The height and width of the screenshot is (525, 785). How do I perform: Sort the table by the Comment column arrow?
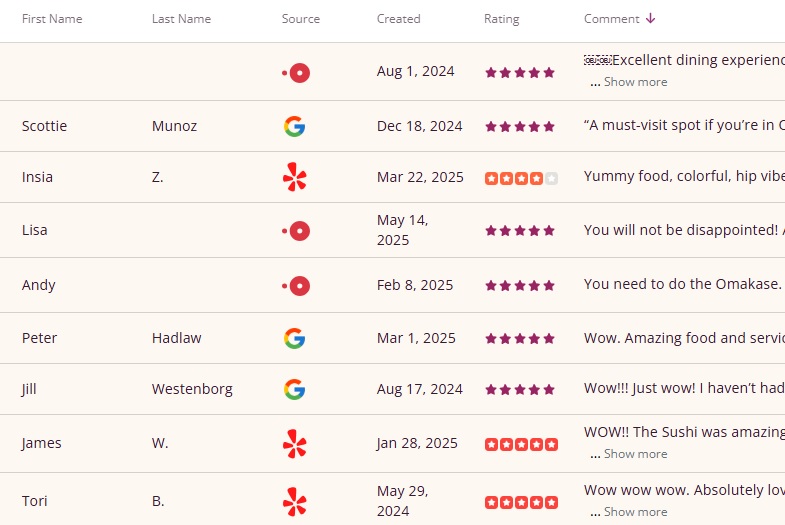tap(651, 19)
